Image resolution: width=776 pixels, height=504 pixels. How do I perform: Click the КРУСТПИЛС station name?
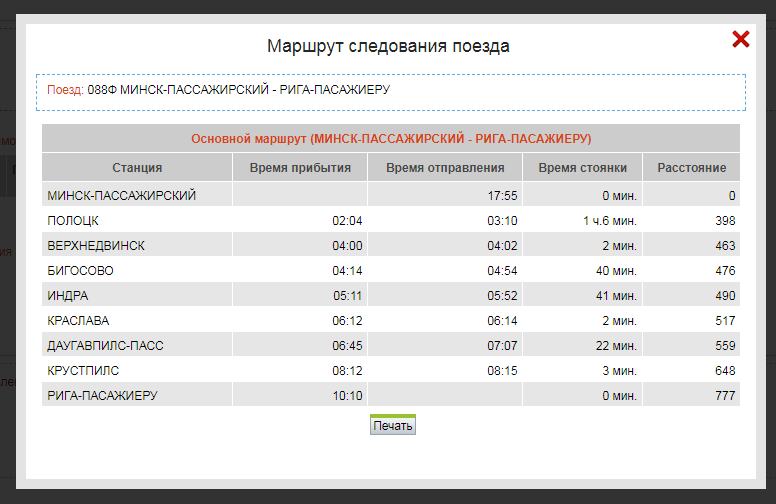coord(85,371)
